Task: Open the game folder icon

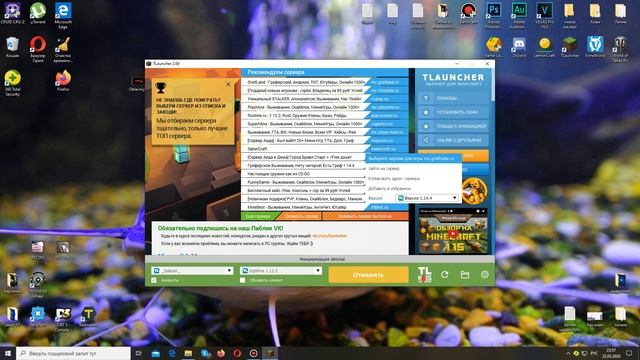Action: coord(464,275)
